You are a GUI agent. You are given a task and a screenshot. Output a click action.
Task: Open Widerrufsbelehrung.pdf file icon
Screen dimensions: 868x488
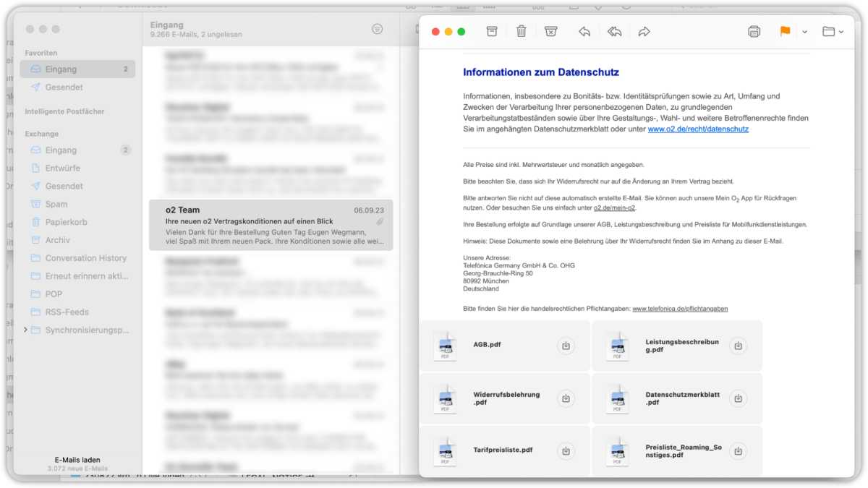point(446,399)
